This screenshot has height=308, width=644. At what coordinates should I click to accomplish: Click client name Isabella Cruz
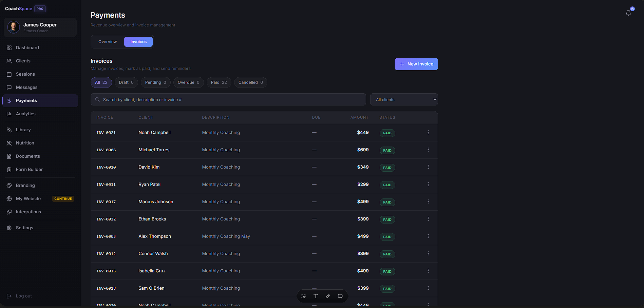point(152,271)
